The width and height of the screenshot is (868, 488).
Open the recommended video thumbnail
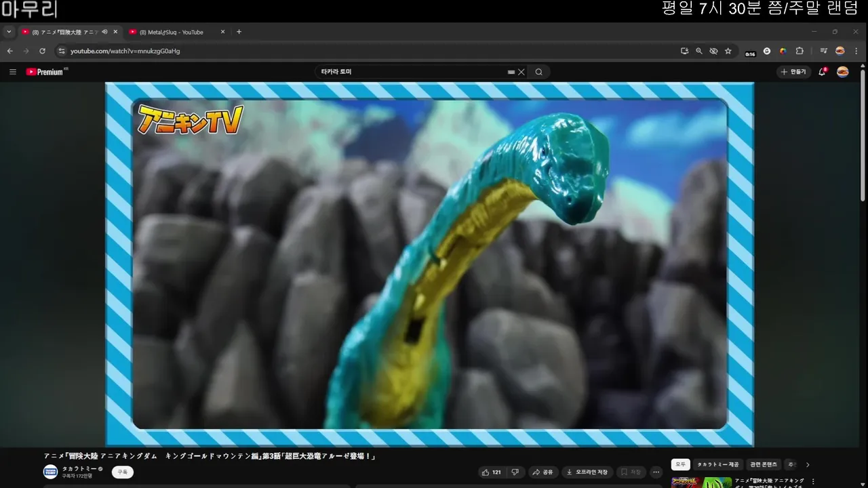[x=701, y=483]
